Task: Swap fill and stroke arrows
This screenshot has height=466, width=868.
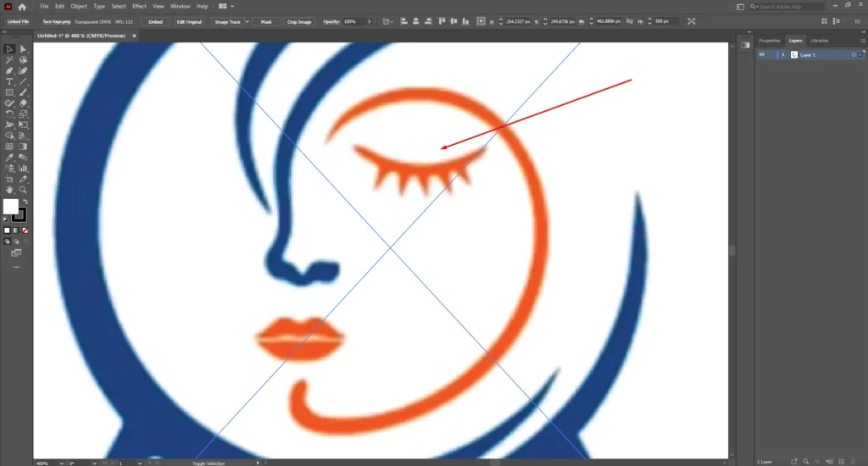Action: pyautogui.click(x=25, y=202)
